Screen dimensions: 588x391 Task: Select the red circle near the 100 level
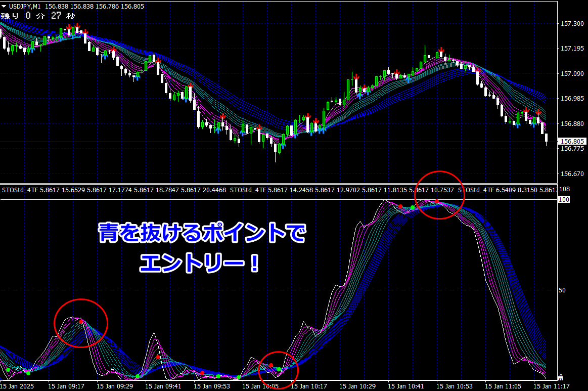[439, 195]
